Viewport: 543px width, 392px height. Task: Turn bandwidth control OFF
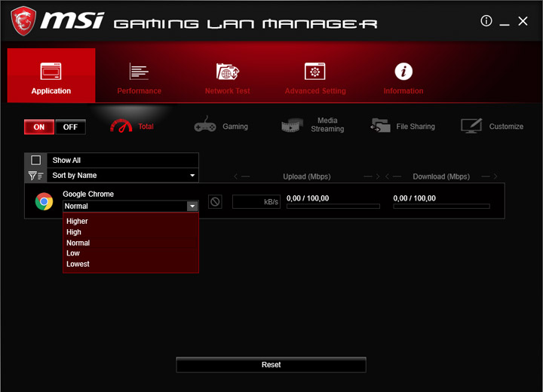point(70,127)
